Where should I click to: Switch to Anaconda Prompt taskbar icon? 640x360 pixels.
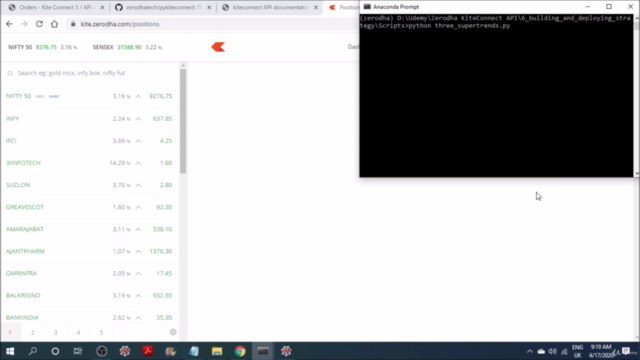(263, 351)
